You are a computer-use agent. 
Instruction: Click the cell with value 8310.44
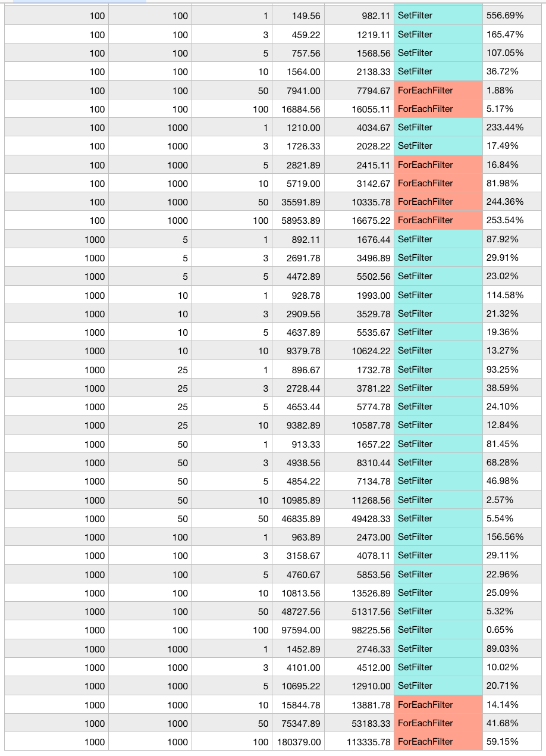coord(359,463)
